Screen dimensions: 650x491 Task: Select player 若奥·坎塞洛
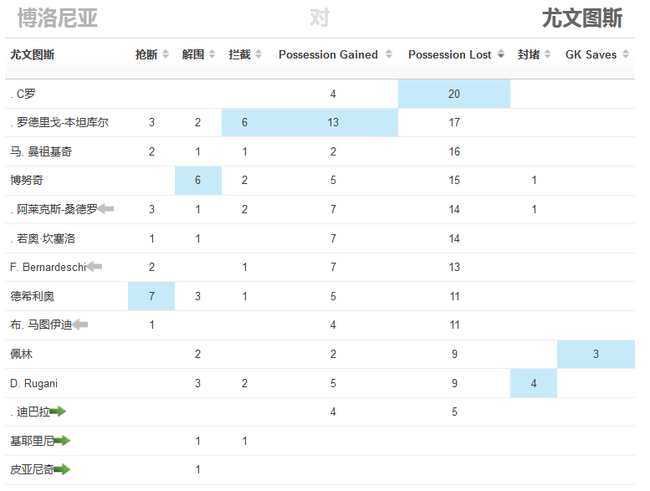click(x=46, y=238)
